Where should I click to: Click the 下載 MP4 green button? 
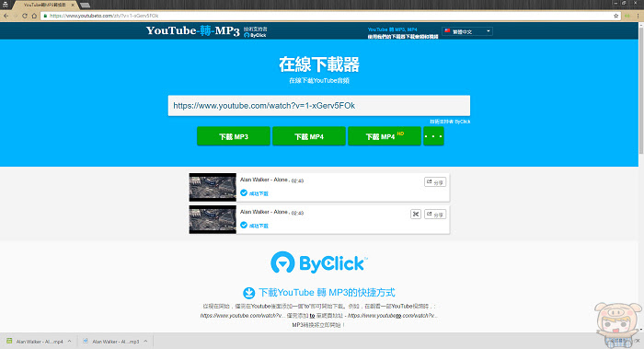309,136
